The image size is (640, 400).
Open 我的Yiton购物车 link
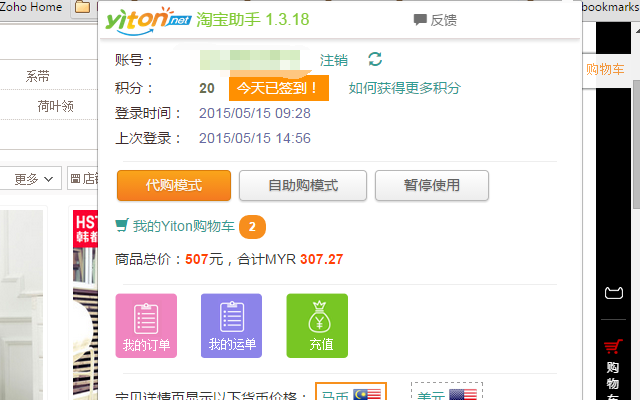click(183, 226)
